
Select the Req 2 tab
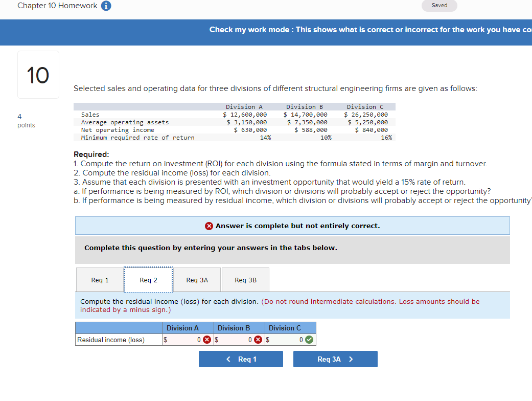[148, 279]
